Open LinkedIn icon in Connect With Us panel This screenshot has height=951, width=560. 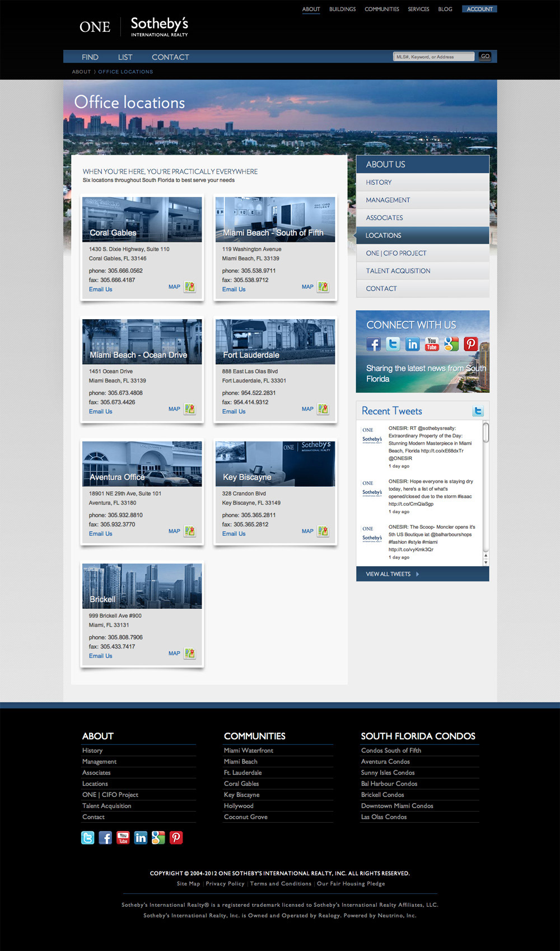coord(413,344)
